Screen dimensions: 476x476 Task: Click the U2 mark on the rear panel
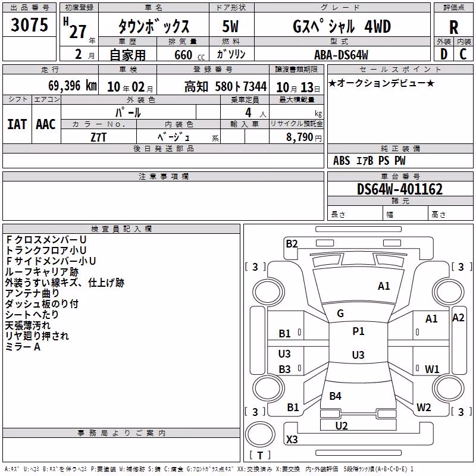click(342, 425)
